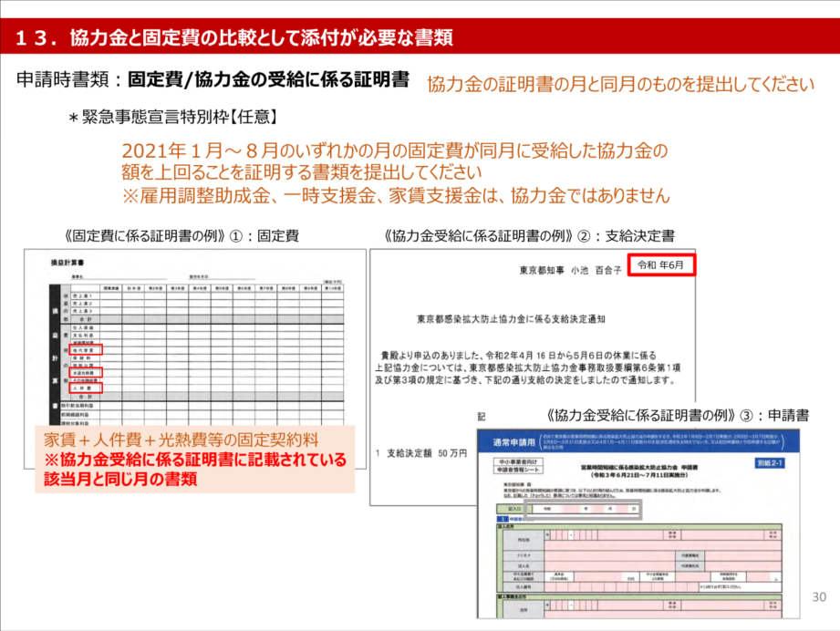This screenshot has width=840, height=631.
Task: Click the '損益計算書' title in the sample document
Action: click(x=67, y=263)
